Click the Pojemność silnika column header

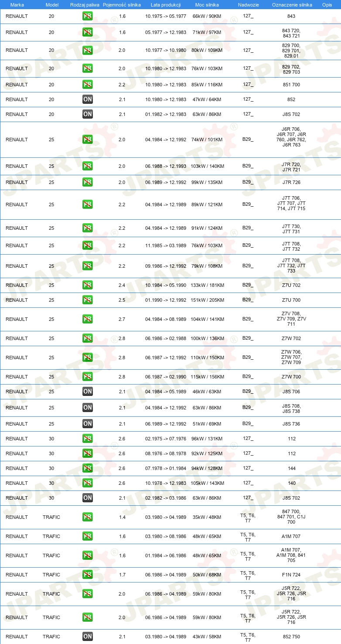(x=122, y=5)
